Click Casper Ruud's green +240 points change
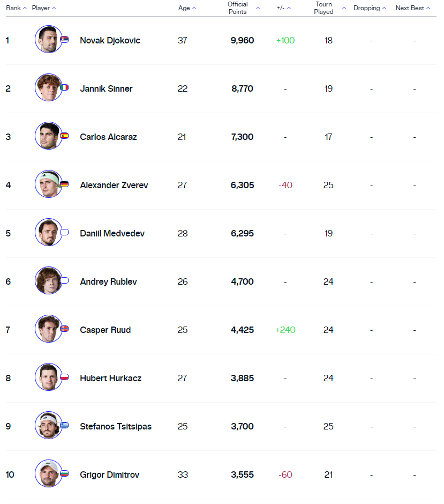Image resolution: width=444 pixels, height=504 pixels. pyautogui.click(x=285, y=330)
